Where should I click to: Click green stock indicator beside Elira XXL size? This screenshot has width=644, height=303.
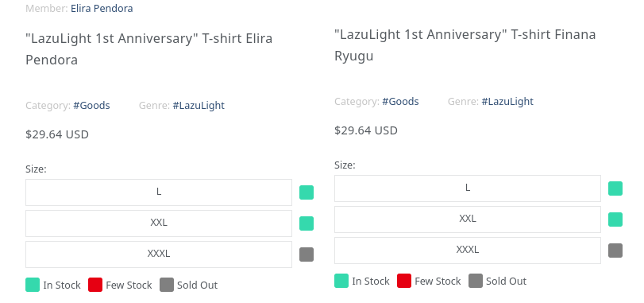click(x=307, y=223)
